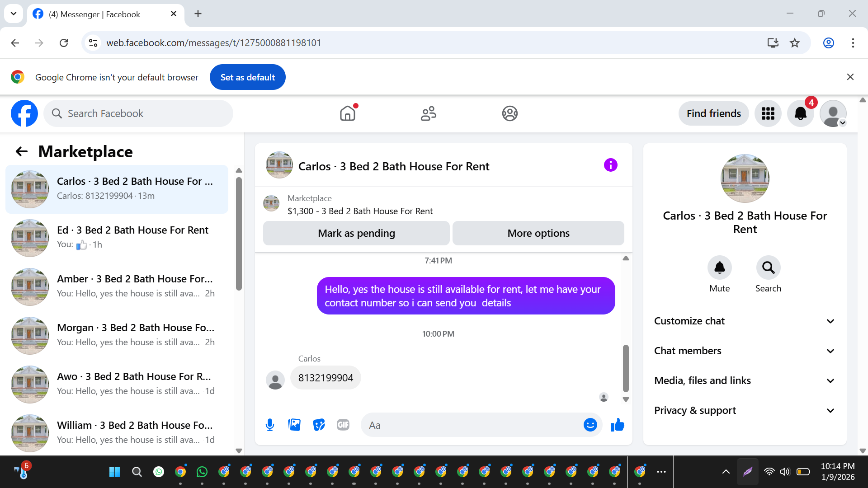Expand Customize chat section

click(745, 321)
